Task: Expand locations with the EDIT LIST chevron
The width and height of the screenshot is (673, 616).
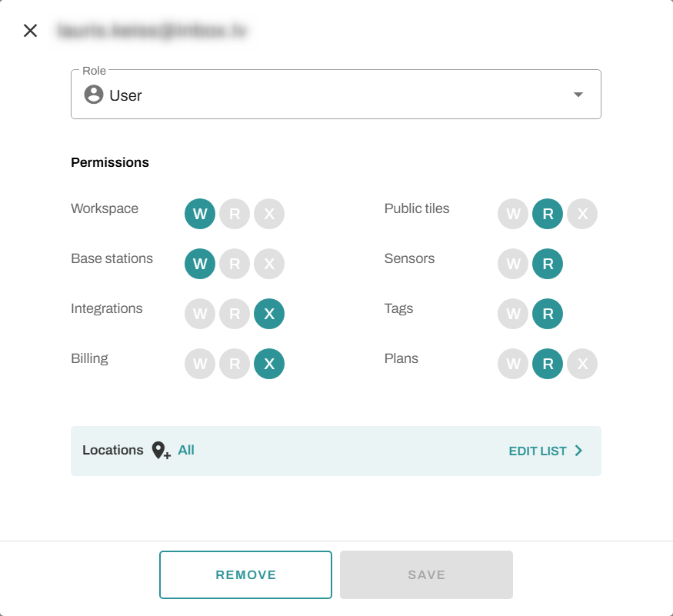Action: coord(578,451)
